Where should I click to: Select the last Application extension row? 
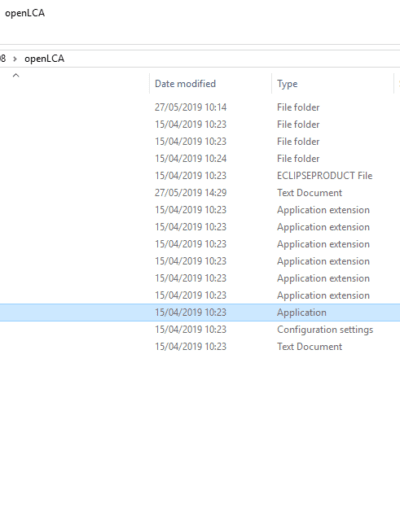coord(200,295)
